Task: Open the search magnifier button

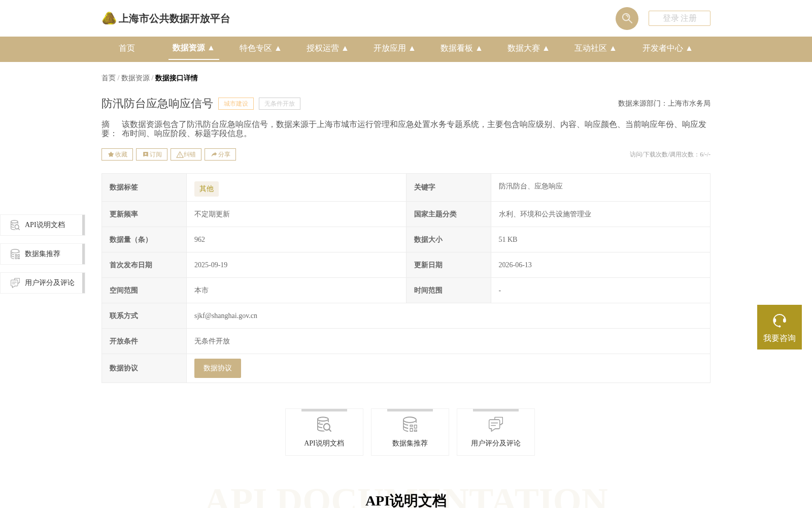Action: tap(627, 18)
